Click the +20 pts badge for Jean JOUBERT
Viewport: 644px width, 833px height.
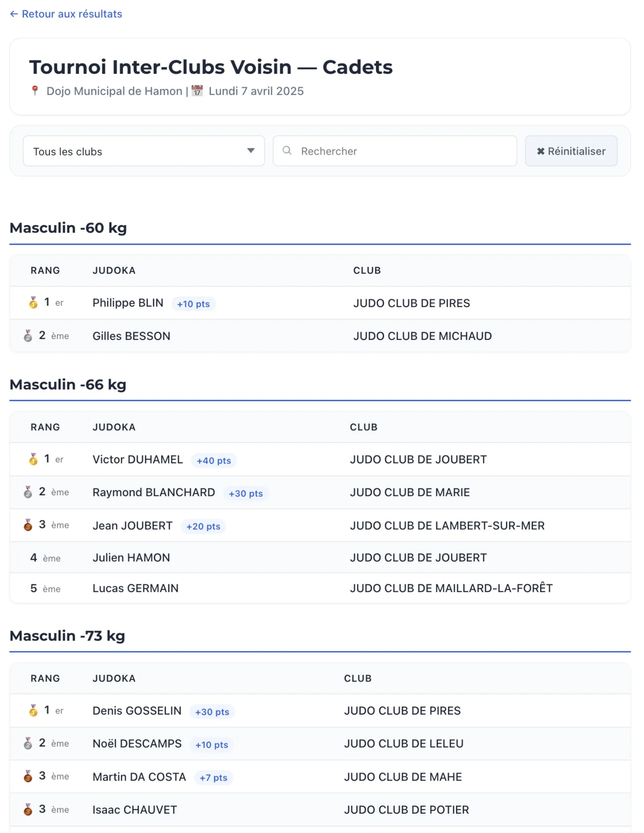(x=203, y=526)
